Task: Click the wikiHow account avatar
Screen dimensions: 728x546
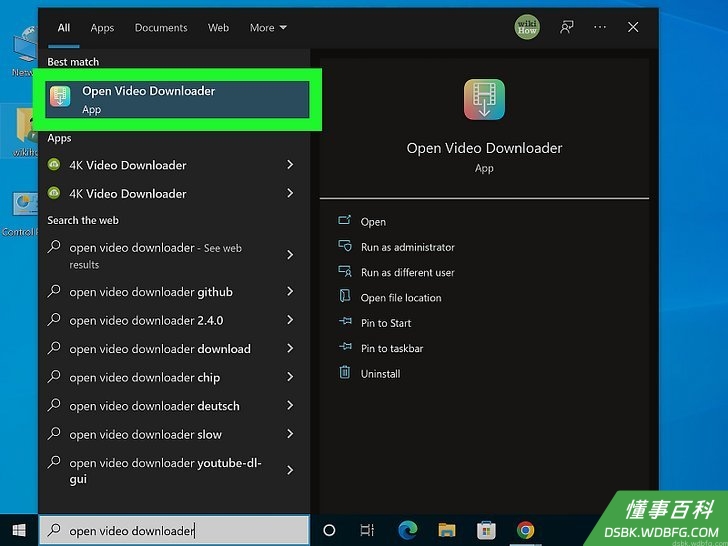Action: pos(527,27)
